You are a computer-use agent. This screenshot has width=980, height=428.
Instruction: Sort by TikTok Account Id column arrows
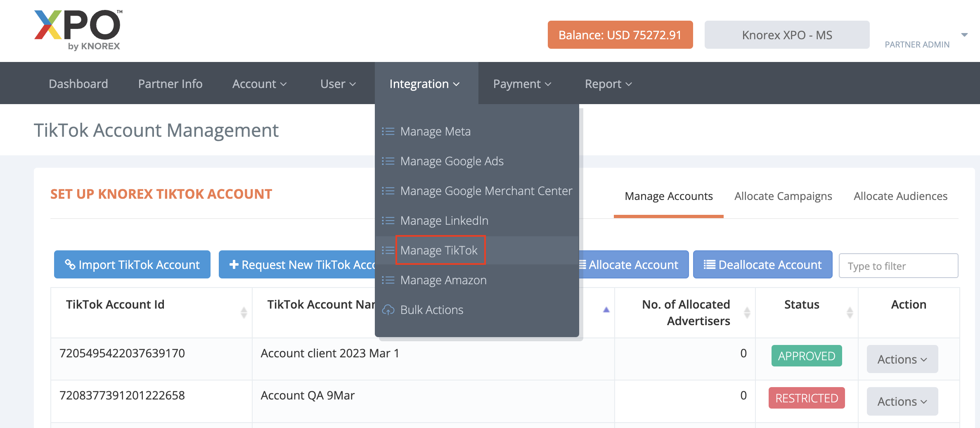244,313
